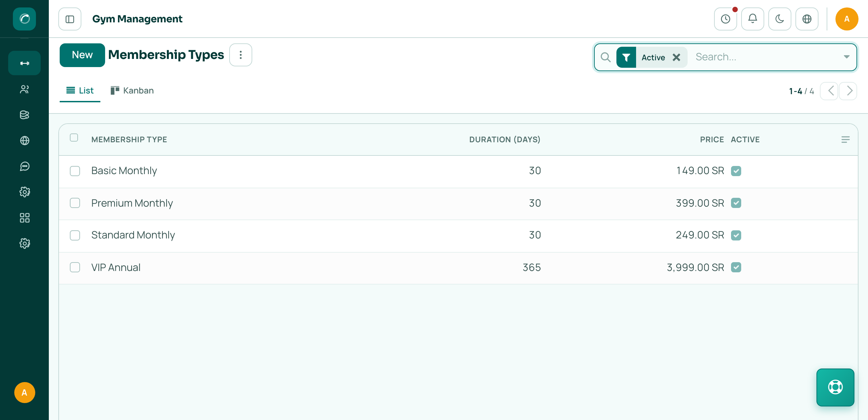Select the List view tab
The width and height of the screenshot is (868, 420).
click(x=80, y=90)
